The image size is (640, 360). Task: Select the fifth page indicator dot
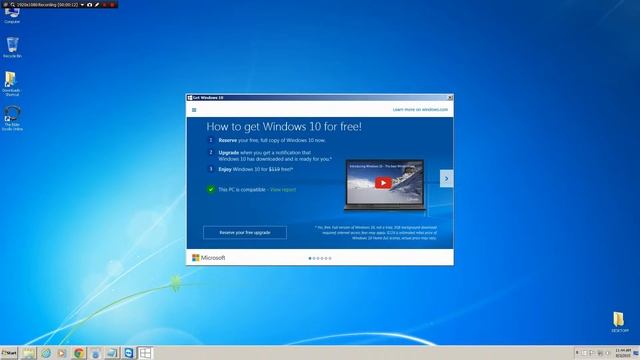tap(326, 258)
